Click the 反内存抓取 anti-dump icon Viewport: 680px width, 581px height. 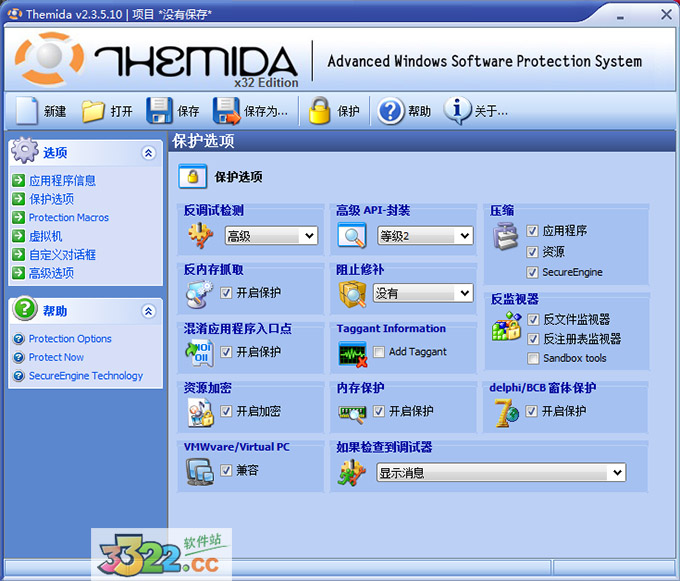[199, 294]
